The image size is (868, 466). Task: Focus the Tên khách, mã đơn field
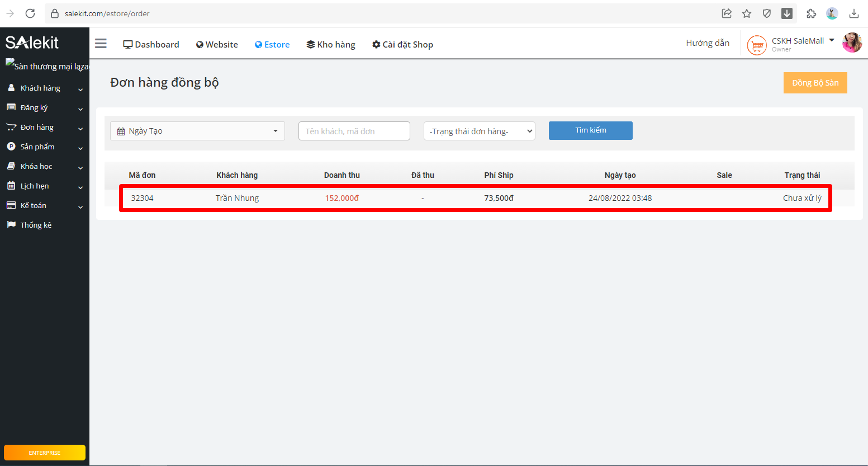(354, 131)
